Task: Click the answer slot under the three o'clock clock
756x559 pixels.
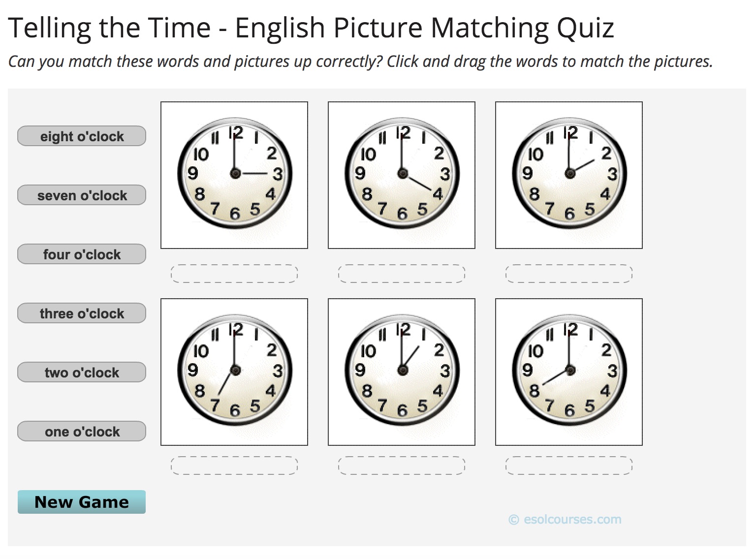Action: tap(234, 274)
